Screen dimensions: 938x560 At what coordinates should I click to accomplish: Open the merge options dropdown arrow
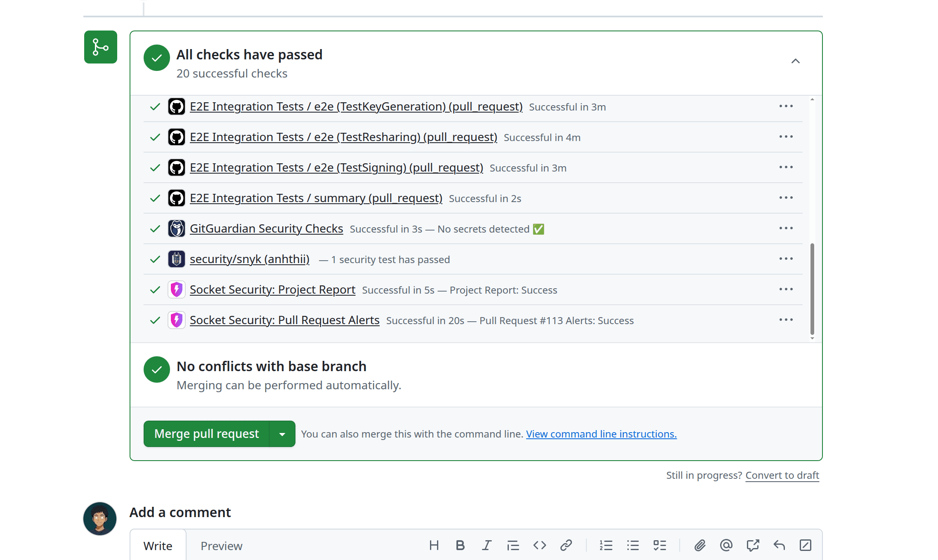tap(282, 433)
